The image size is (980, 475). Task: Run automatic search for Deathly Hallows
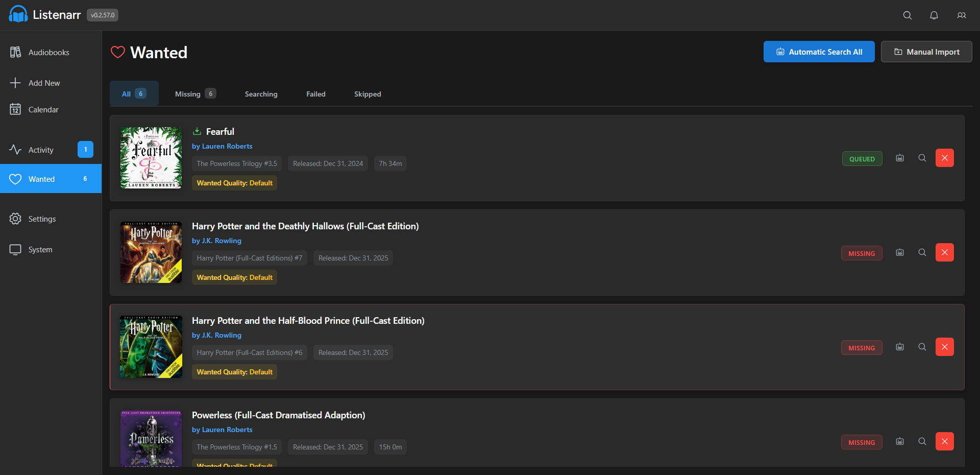click(900, 252)
